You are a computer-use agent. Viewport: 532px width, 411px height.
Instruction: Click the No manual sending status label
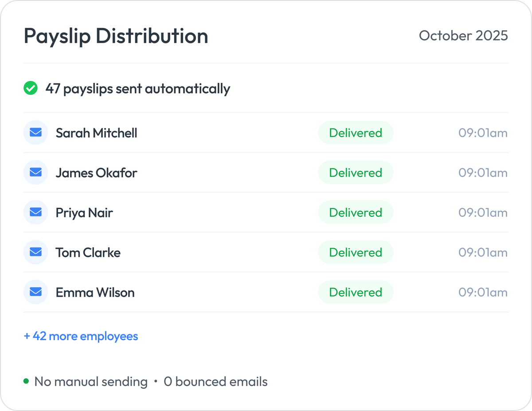pos(90,381)
